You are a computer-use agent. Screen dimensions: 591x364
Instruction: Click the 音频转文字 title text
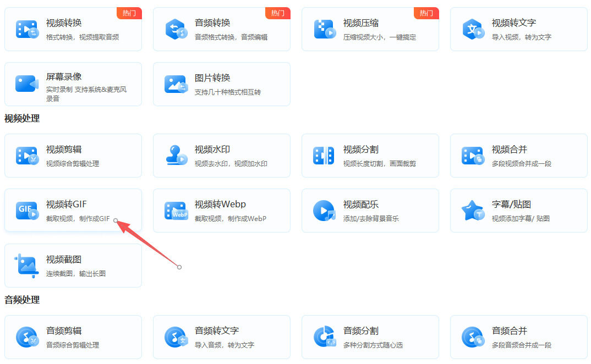pos(217,331)
